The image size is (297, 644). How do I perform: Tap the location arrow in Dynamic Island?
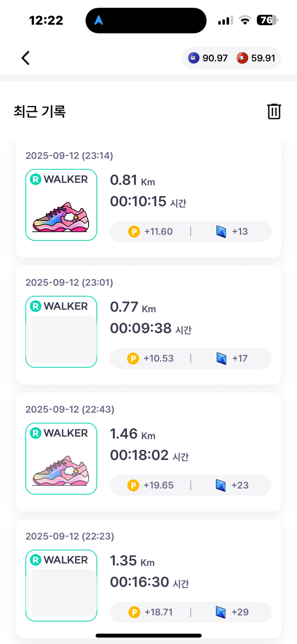pyautogui.click(x=99, y=20)
